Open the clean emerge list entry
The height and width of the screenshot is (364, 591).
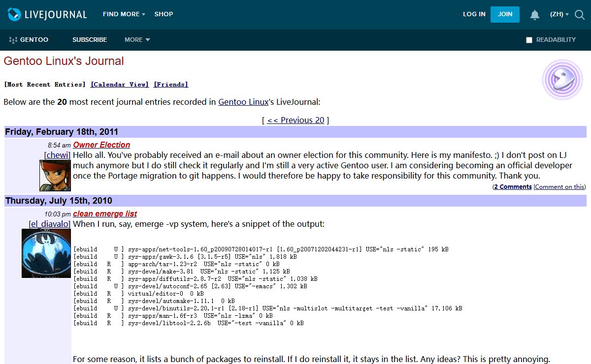(105, 213)
